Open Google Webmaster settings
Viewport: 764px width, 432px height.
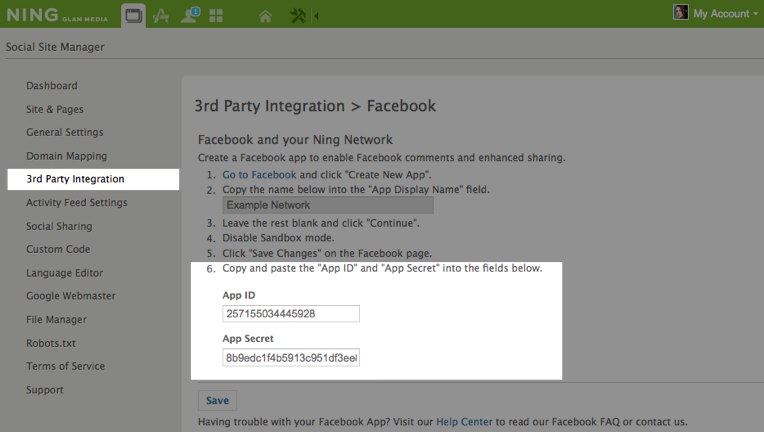(71, 296)
